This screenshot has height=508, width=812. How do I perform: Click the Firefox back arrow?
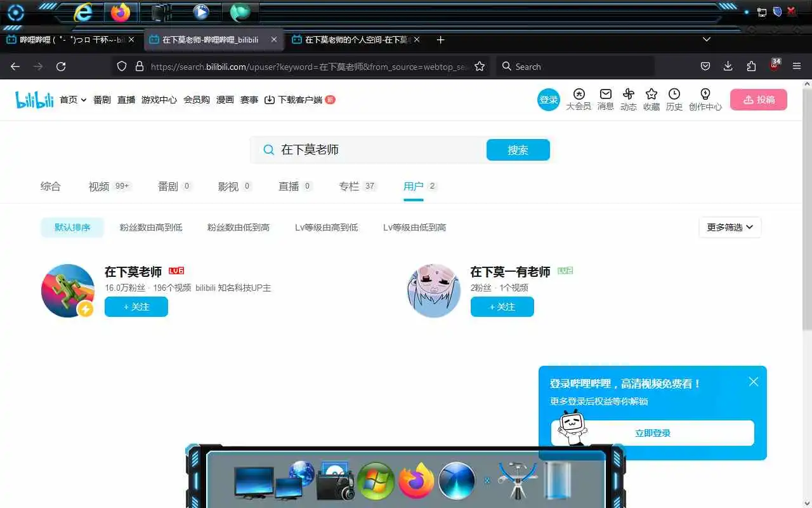[x=15, y=67]
